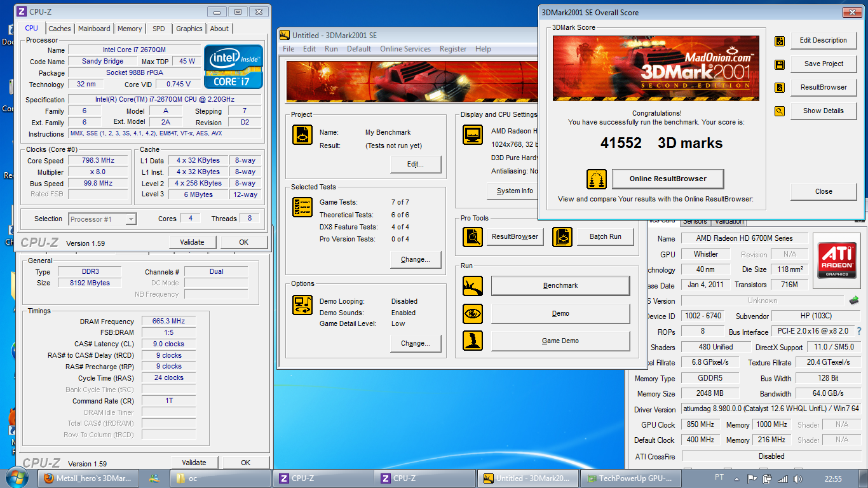Viewport: 868px width, 488px height.
Task: Switch to the Mainboard tab in CPU-Z
Action: click(94, 29)
